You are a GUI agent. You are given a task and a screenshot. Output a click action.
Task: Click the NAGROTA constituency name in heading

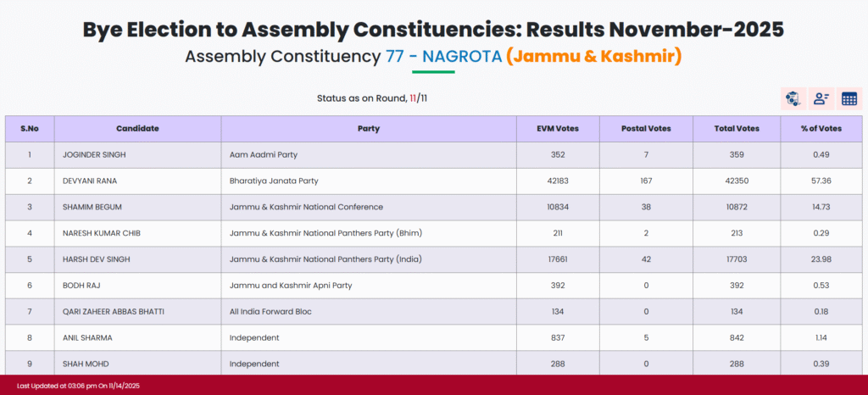461,57
